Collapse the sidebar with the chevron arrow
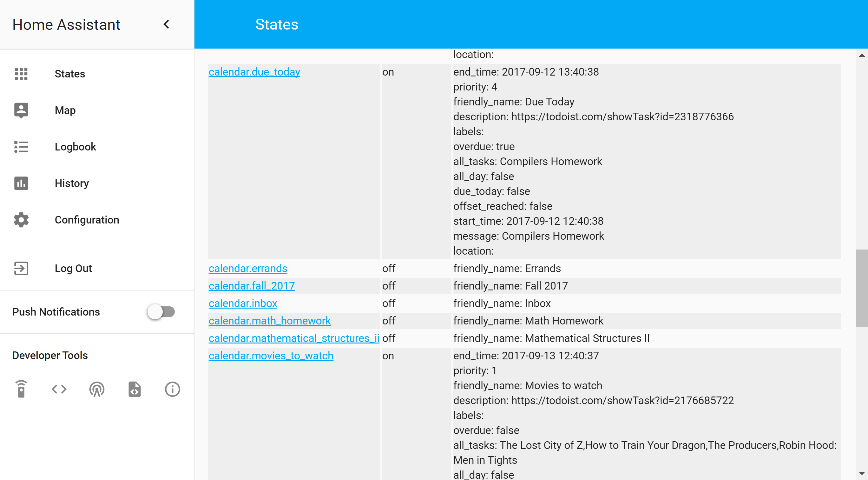The image size is (868, 480). point(167,24)
